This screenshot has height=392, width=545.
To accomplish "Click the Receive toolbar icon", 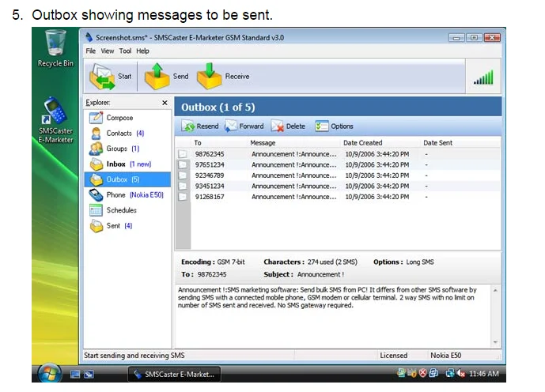I will 210,77.
